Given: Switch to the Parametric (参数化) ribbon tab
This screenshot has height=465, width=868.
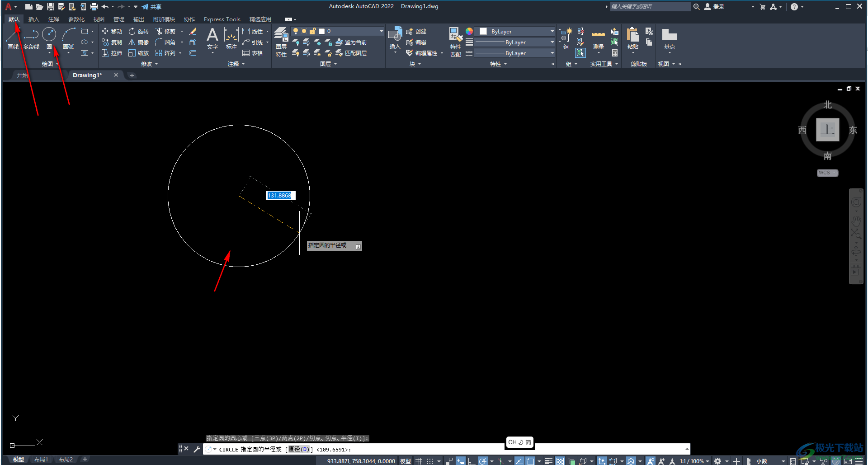Looking at the screenshot, I should point(76,19).
